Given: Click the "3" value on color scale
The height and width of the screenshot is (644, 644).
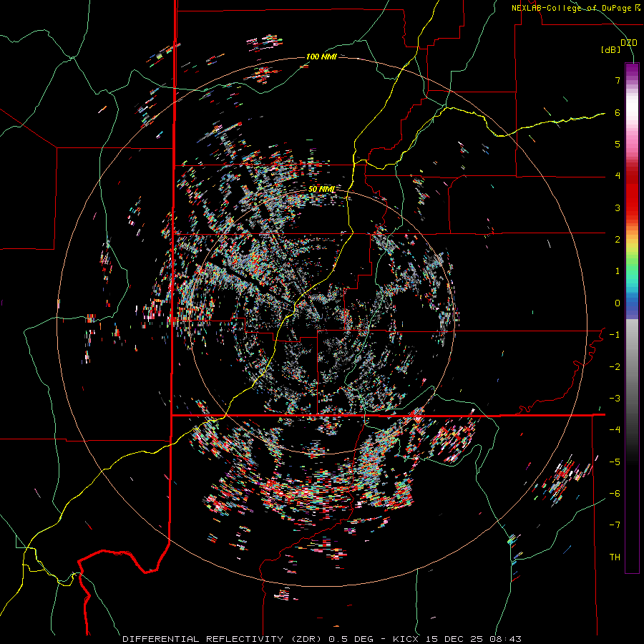Looking at the screenshot, I should coord(618,208).
